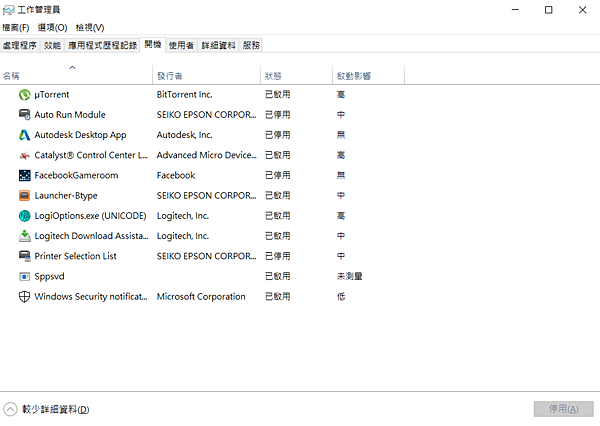
Task: Click the 高 impact value in µTorrent row
Action: [x=341, y=95]
